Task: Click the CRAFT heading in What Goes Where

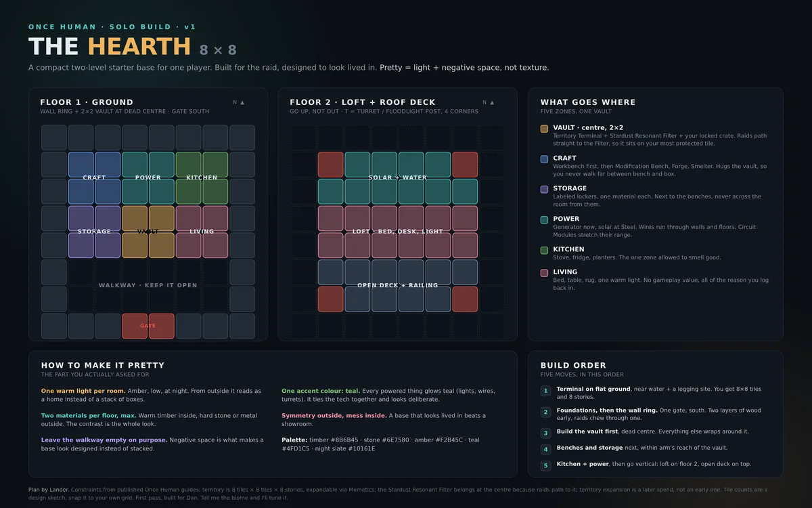Action: (x=565, y=158)
